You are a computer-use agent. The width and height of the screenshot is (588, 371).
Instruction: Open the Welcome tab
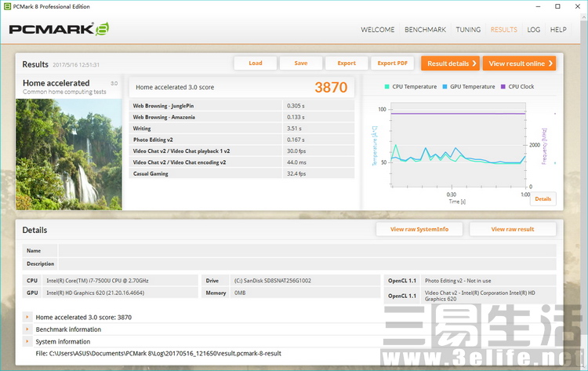(x=378, y=30)
